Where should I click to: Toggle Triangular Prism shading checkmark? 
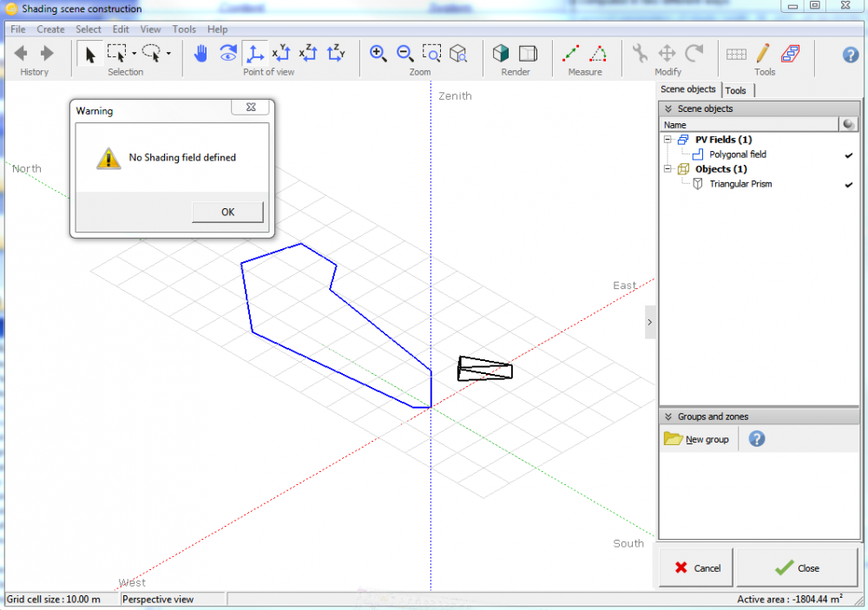point(848,184)
